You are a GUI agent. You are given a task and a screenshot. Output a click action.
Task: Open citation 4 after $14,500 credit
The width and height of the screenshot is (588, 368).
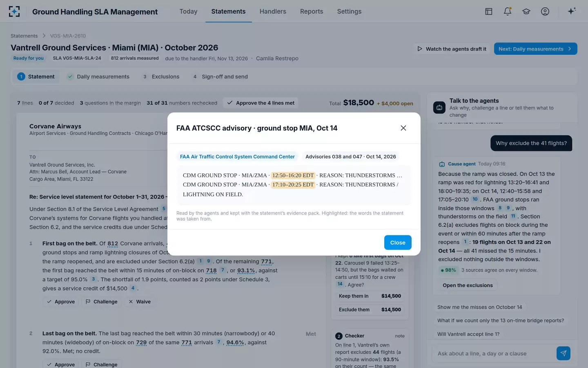tap(133, 288)
